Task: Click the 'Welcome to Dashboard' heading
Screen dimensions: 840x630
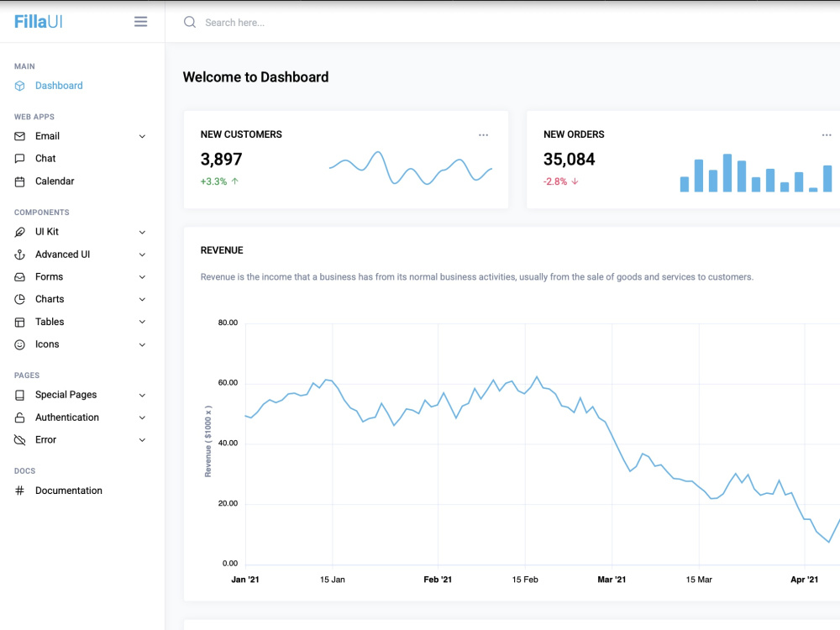Action: point(255,77)
